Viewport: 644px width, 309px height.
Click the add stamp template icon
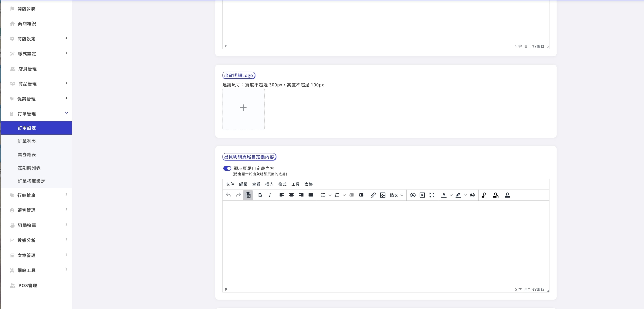(x=484, y=195)
